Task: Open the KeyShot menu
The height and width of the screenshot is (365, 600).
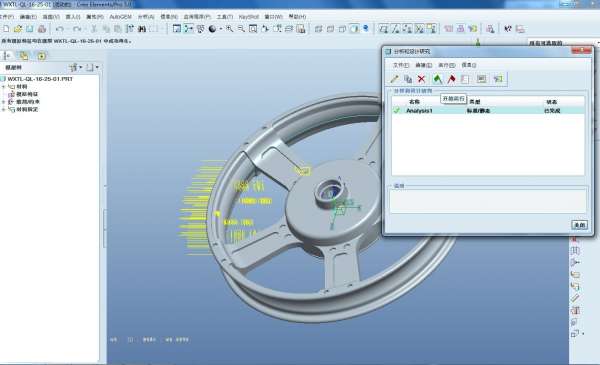Action: pos(249,17)
